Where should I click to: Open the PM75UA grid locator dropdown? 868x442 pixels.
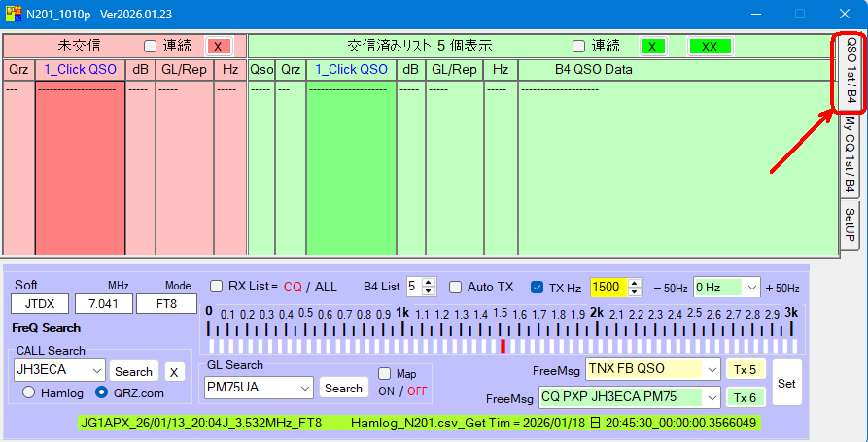[x=304, y=388]
